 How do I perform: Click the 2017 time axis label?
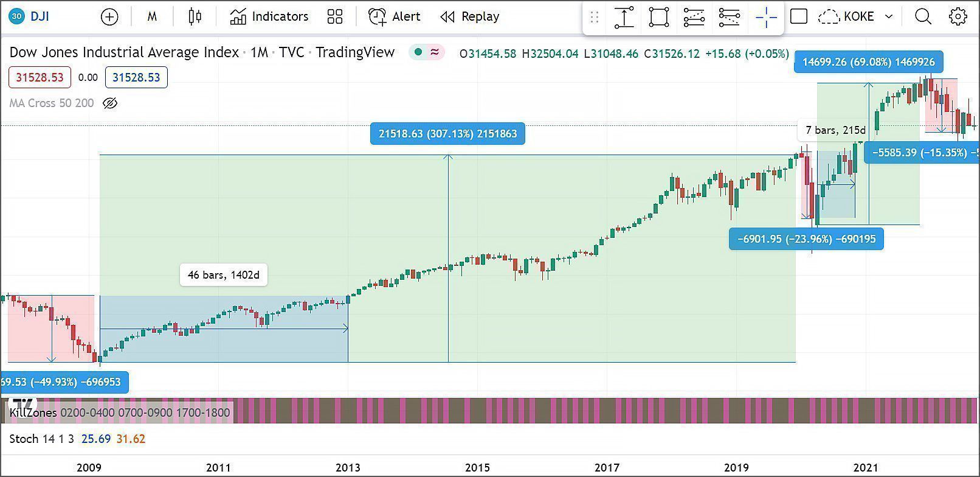click(x=607, y=468)
